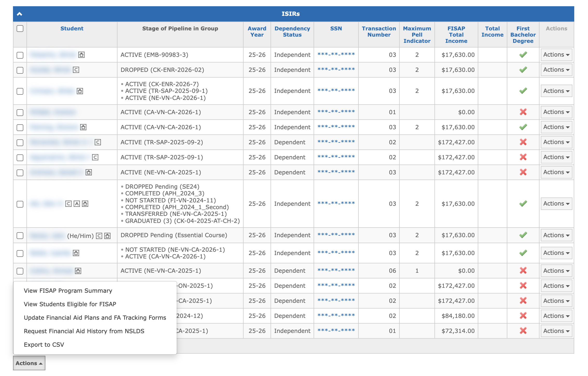Open Actions dropdown for first student row

click(556, 55)
